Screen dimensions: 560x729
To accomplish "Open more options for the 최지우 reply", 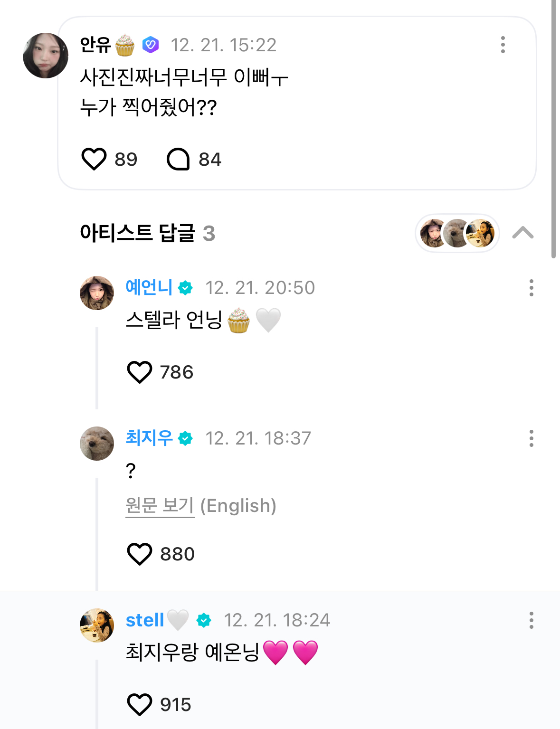I will 531,438.
